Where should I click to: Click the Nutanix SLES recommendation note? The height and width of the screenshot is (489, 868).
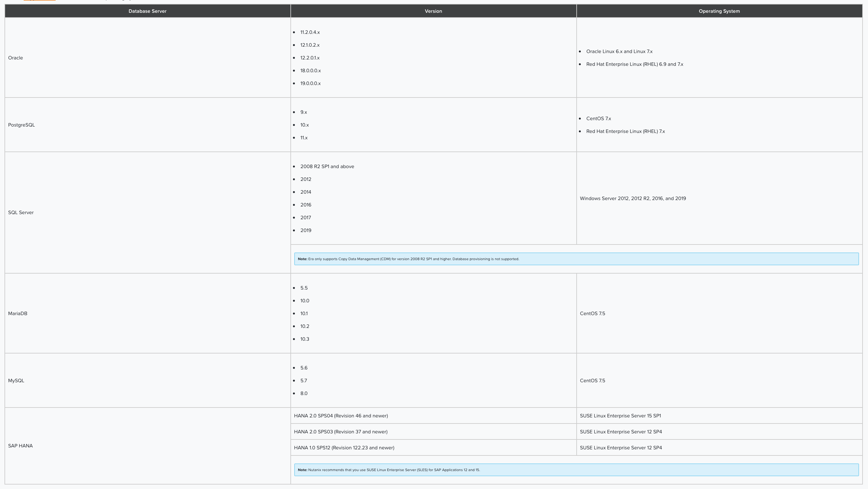pyautogui.click(x=576, y=470)
